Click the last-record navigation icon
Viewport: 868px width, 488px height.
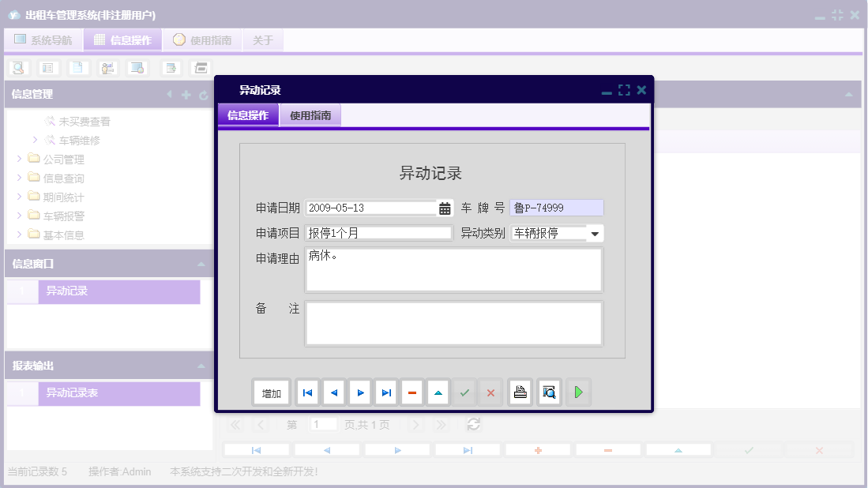pos(385,392)
